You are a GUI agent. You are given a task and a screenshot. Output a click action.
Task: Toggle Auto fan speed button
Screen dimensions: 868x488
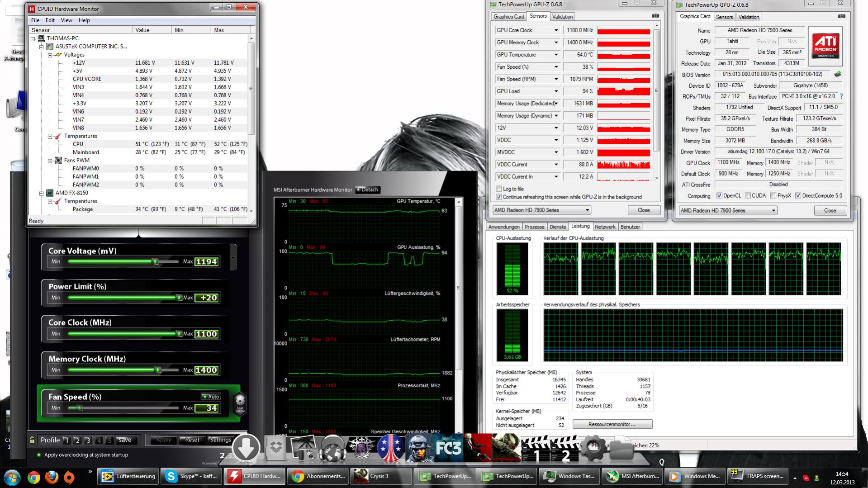[211, 397]
